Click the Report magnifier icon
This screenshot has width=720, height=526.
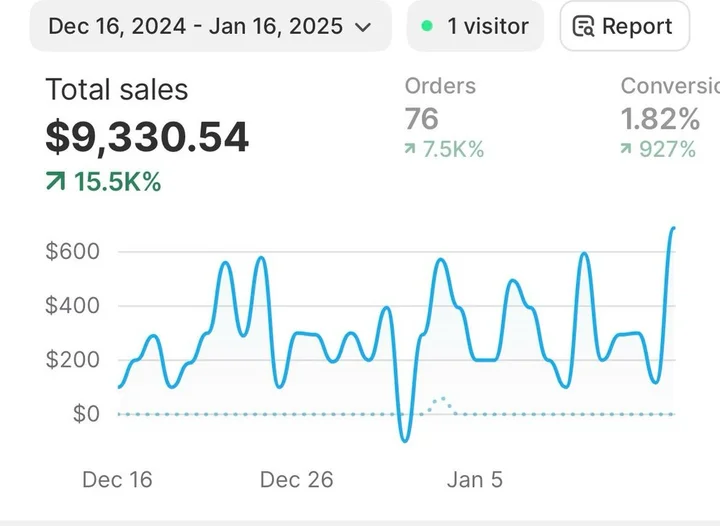[583, 27]
